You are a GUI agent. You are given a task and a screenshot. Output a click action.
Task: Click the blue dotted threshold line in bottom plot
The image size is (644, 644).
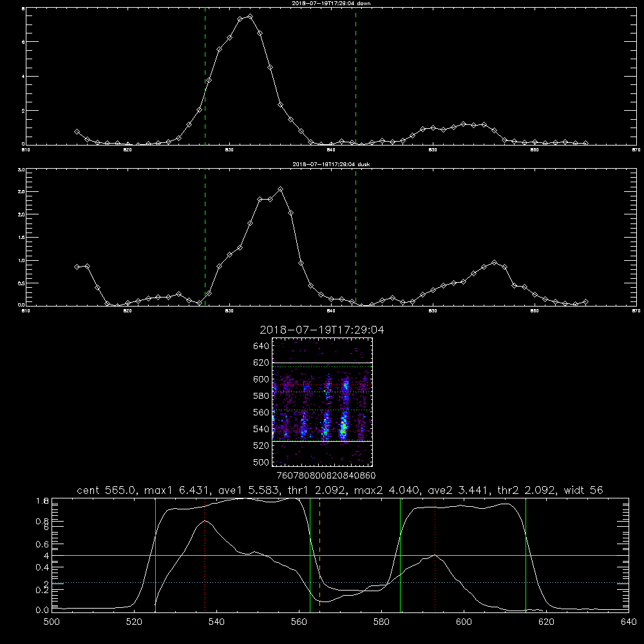340,582
